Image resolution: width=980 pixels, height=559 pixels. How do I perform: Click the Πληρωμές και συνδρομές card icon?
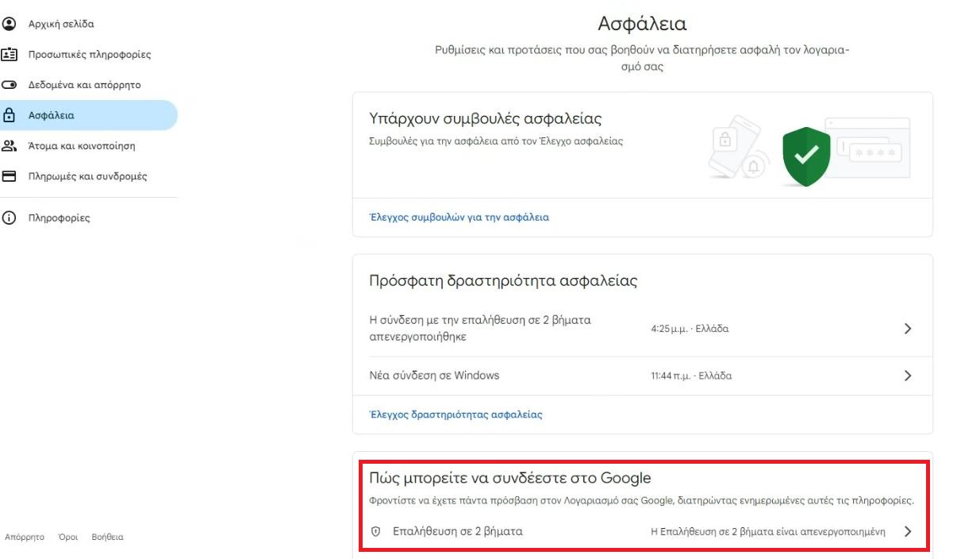10,176
